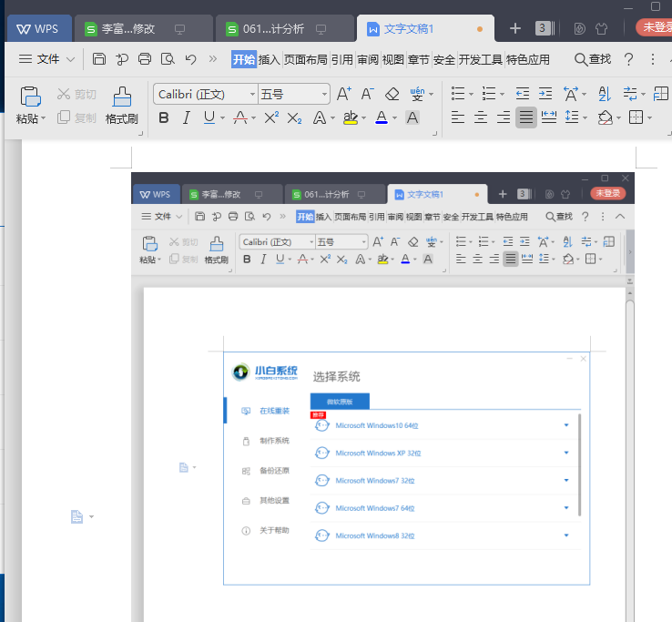The image size is (672, 622).
Task: Open the 页面布局 tab in the topmost ribbon
Action: click(x=306, y=59)
